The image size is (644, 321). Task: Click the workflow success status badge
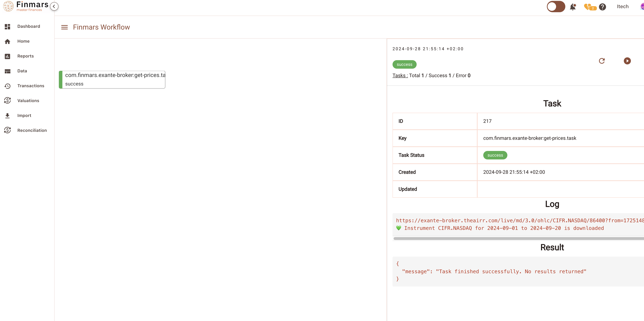[404, 64]
